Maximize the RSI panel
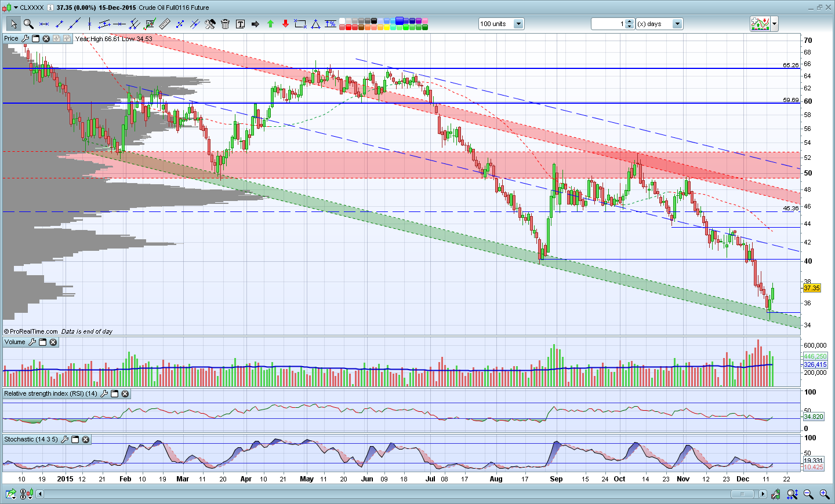The image size is (835, 504). 114,393
